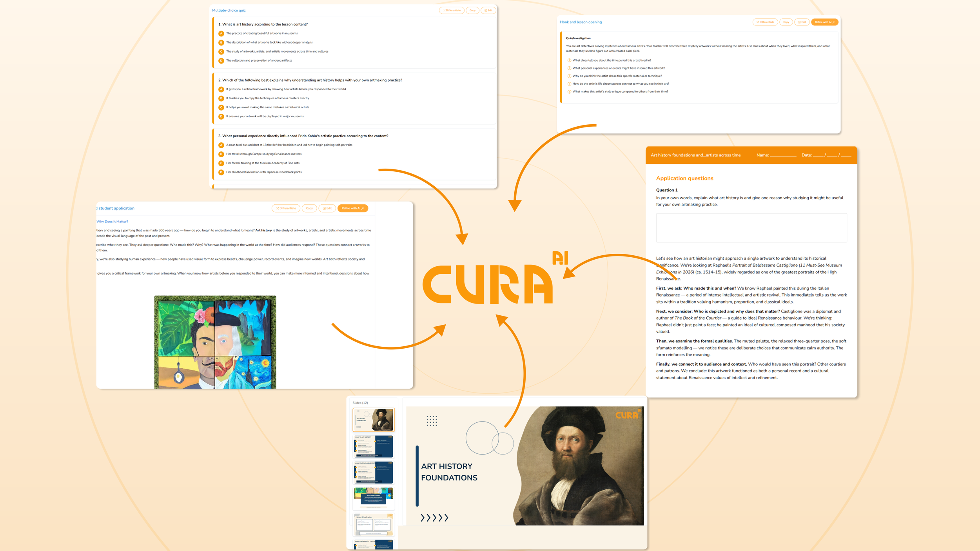Click the "student application" panel title
Image resolution: width=980 pixels, height=551 pixels.
click(116, 208)
